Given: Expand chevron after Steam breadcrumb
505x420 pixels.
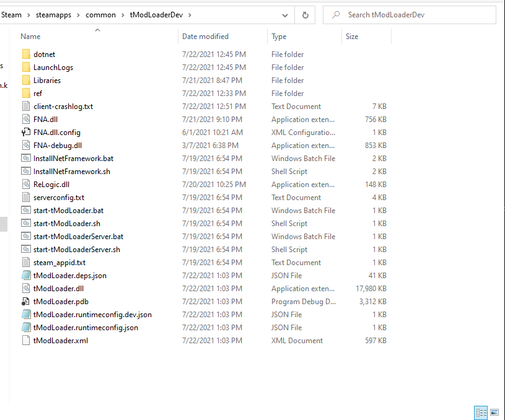Looking at the screenshot, I should click(x=29, y=15).
